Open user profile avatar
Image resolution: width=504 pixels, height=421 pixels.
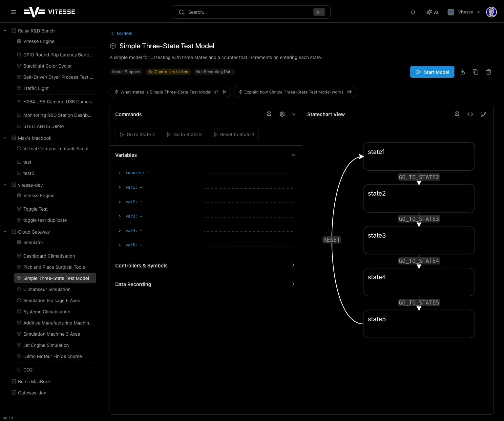(x=491, y=12)
